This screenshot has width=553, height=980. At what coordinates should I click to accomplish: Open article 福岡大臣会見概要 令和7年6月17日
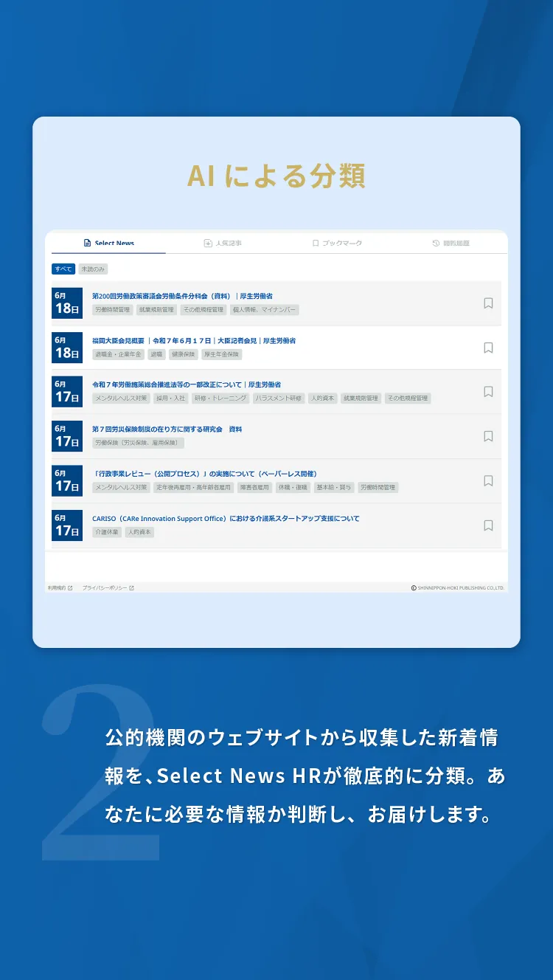coord(194,341)
